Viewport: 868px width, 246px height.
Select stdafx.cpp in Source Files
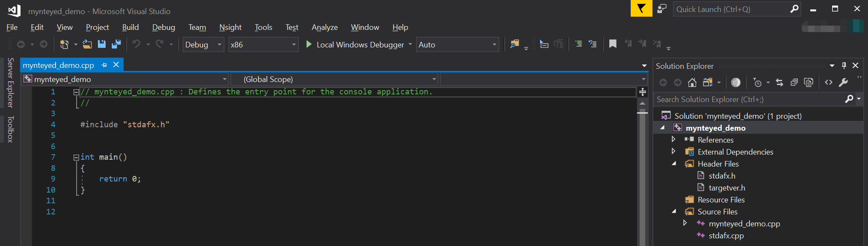[726, 235]
